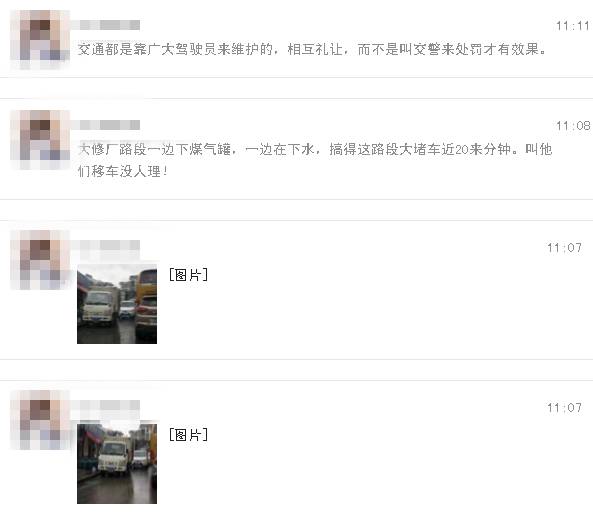Click avatar beside first 11:07 image post
Image resolution: width=593 pixels, height=518 pixels.
[x=40, y=259]
